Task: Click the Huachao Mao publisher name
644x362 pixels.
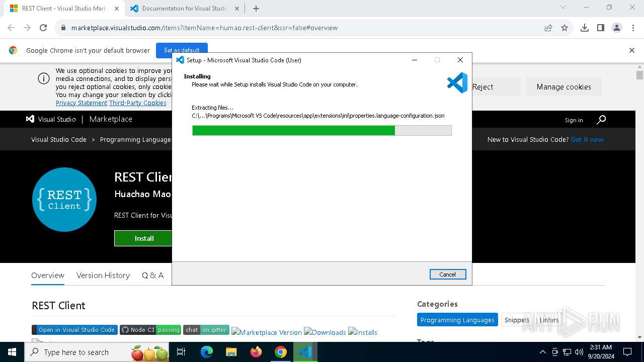Action: [142, 194]
